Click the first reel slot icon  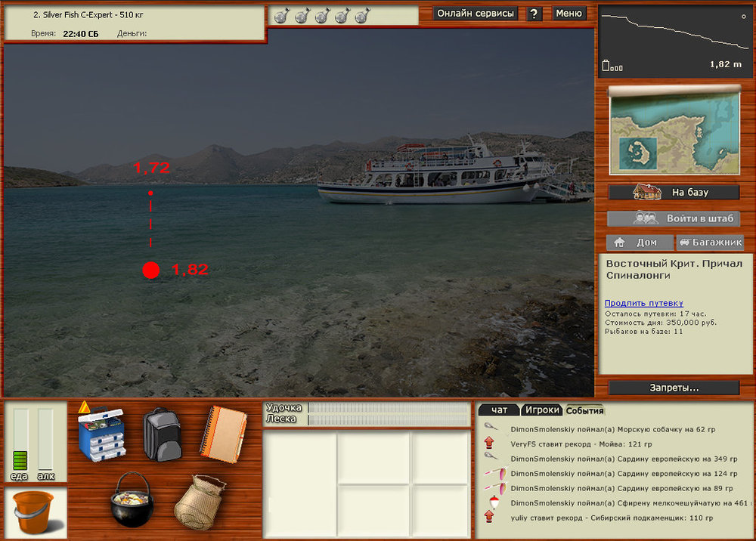[281, 15]
